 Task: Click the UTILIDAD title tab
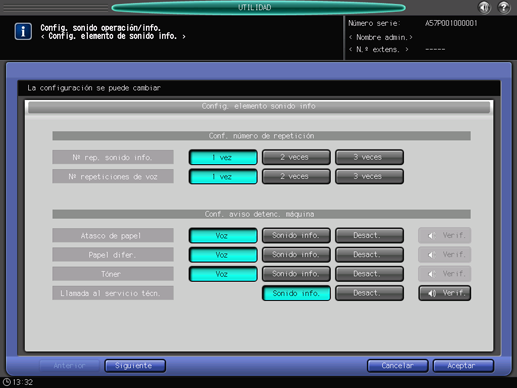258,7
